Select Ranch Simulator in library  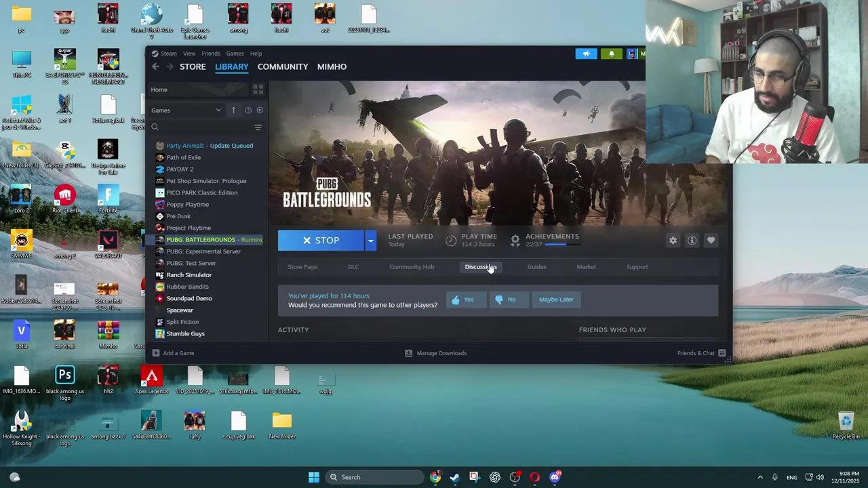click(x=189, y=275)
